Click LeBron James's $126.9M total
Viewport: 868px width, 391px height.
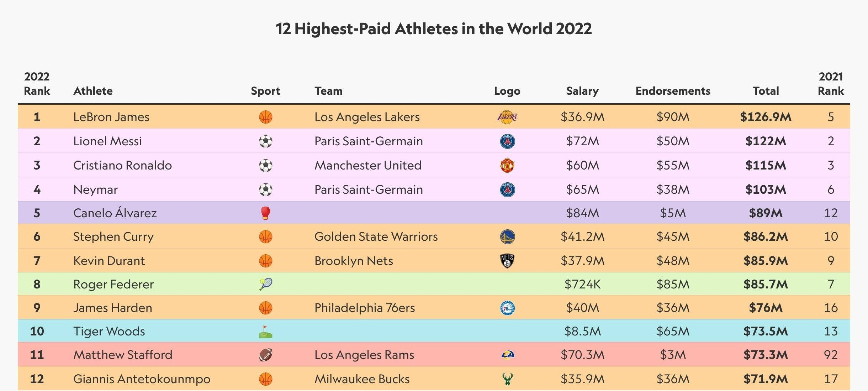point(766,117)
